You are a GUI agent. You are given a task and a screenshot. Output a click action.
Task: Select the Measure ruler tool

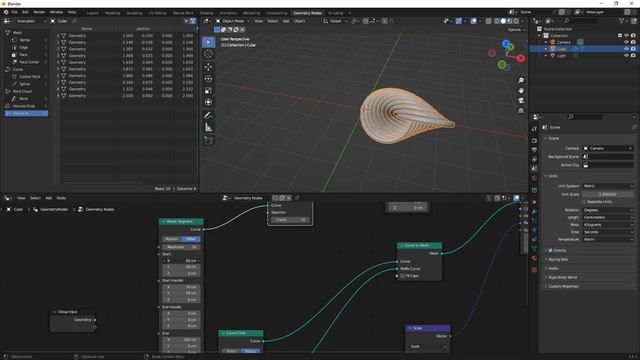[209, 128]
